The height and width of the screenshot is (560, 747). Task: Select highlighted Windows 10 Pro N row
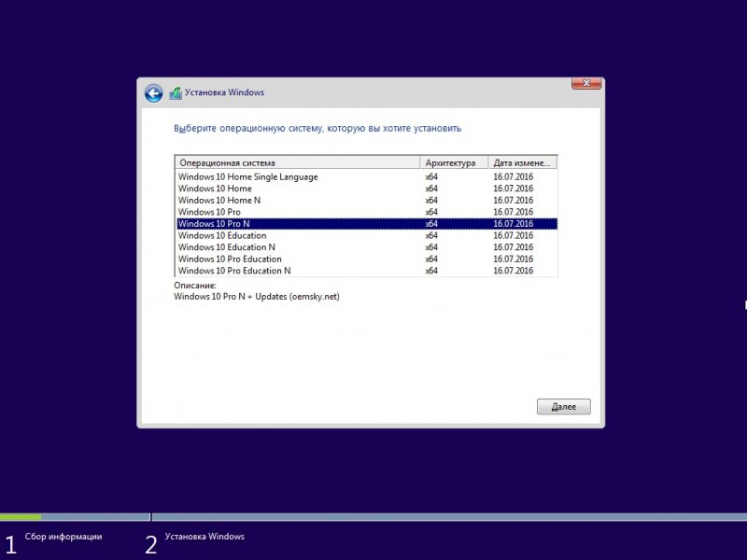point(367,224)
